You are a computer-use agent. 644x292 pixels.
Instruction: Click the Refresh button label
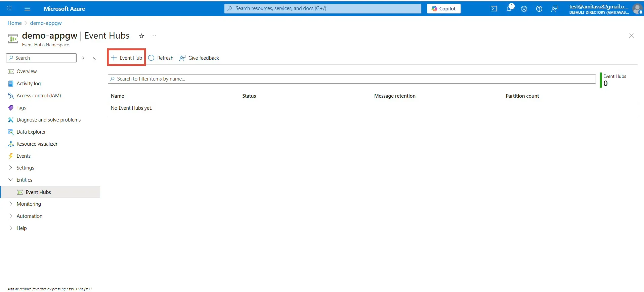[165, 58]
